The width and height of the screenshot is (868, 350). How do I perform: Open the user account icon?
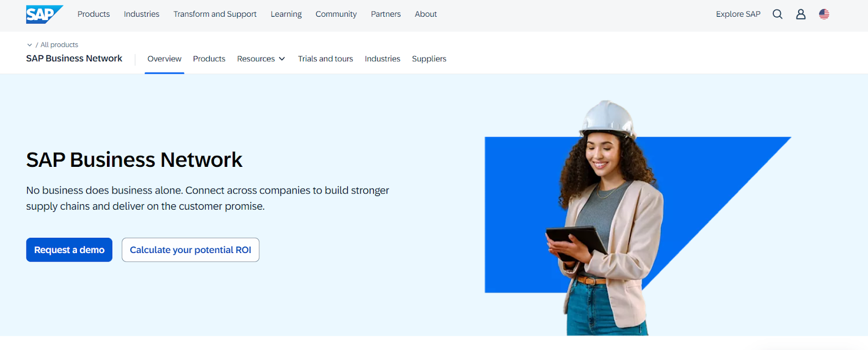click(801, 14)
